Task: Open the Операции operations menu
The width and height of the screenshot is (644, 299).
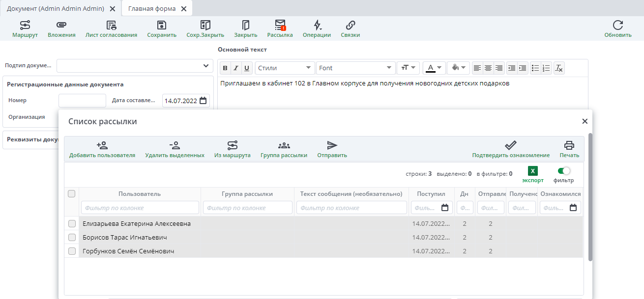Action: tap(317, 29)
